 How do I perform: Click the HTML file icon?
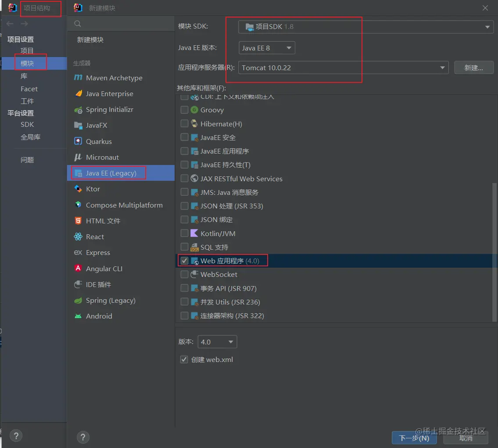[78, 220]
